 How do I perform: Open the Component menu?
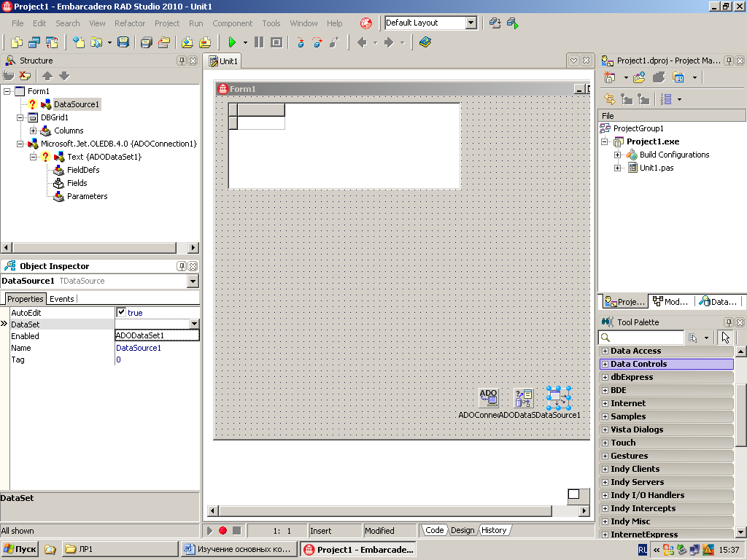[x=232, y=23]
